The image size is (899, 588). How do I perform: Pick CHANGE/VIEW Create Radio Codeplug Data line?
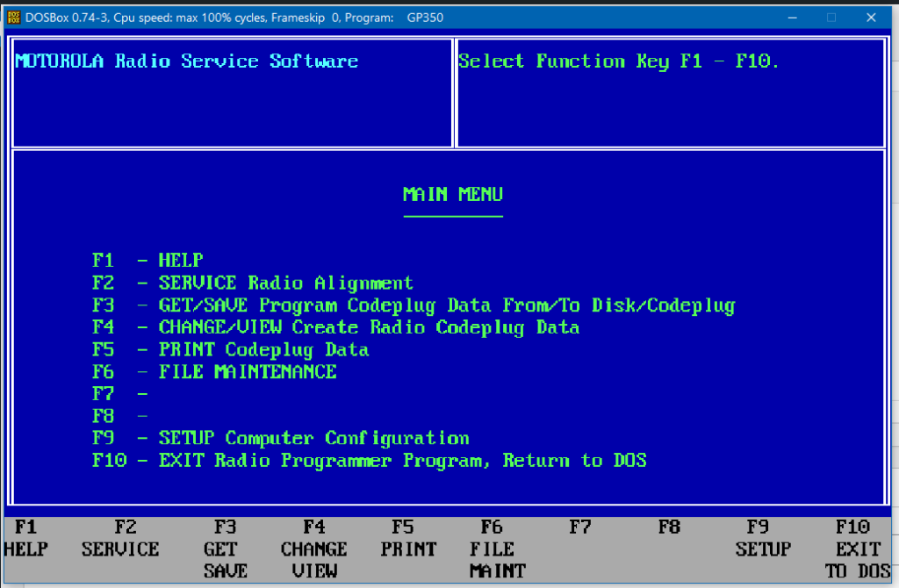[336, 327]
